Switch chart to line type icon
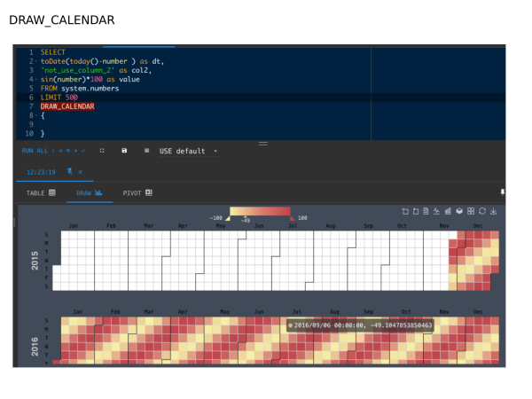This screenshot has width=532, height=399. tap(438, 211)
